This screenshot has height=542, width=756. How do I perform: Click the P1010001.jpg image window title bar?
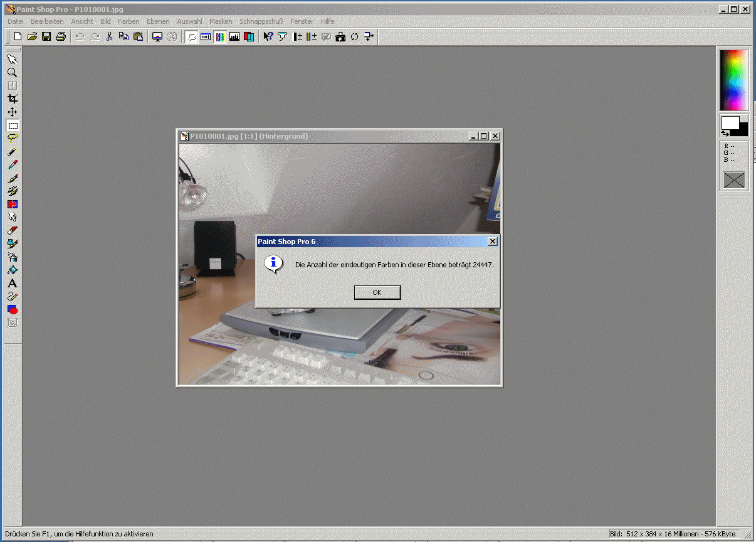coord(340,136)
